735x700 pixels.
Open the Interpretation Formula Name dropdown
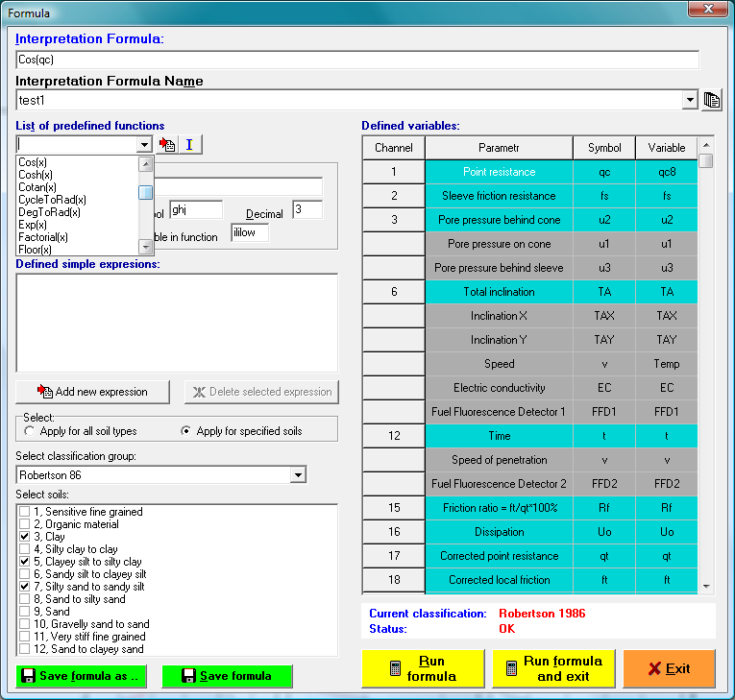point(689,100)
